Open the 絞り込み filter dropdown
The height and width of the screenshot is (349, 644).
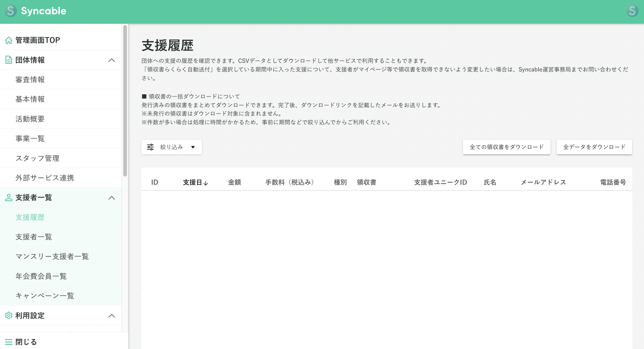pyautogui.click(x=171, y=147)
